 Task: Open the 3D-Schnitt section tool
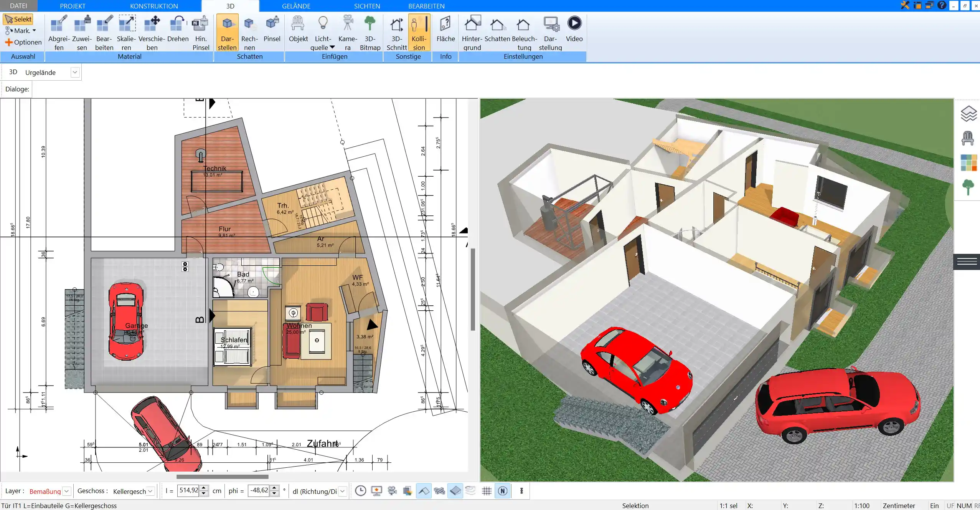point(396,33)
